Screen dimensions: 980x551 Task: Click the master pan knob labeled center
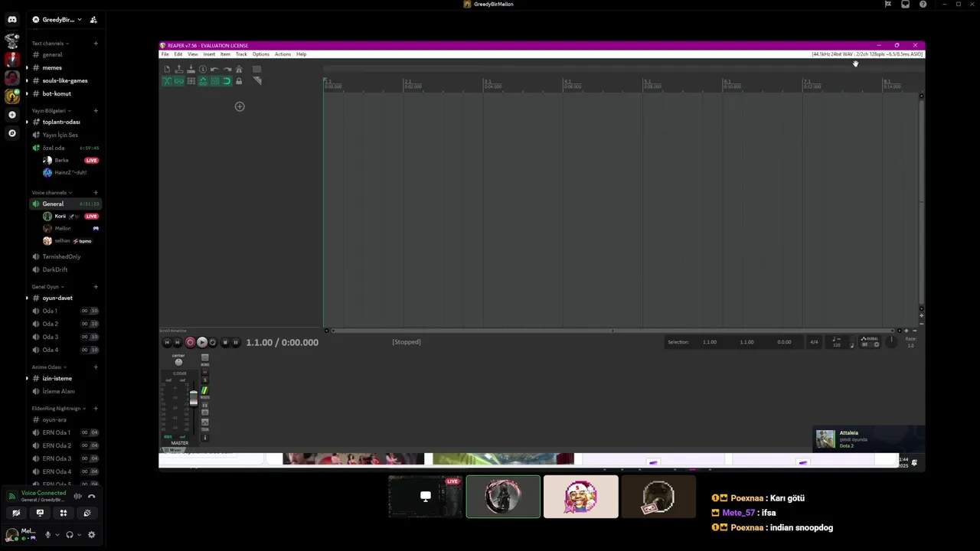178,363
